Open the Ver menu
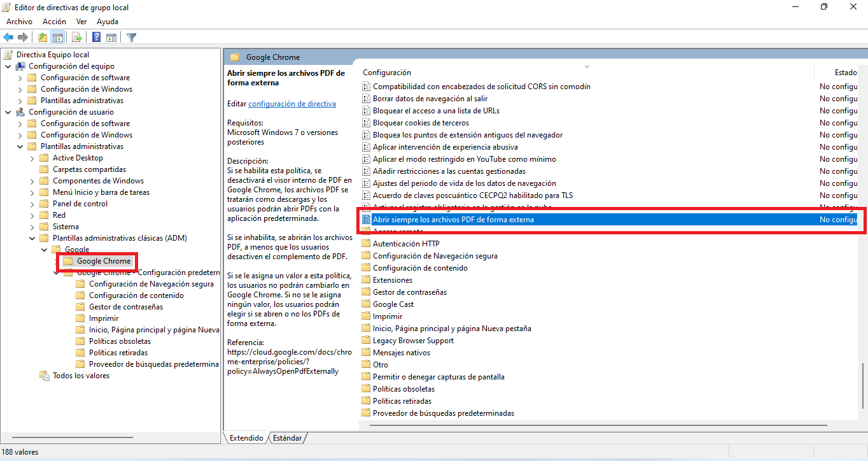 81,22
